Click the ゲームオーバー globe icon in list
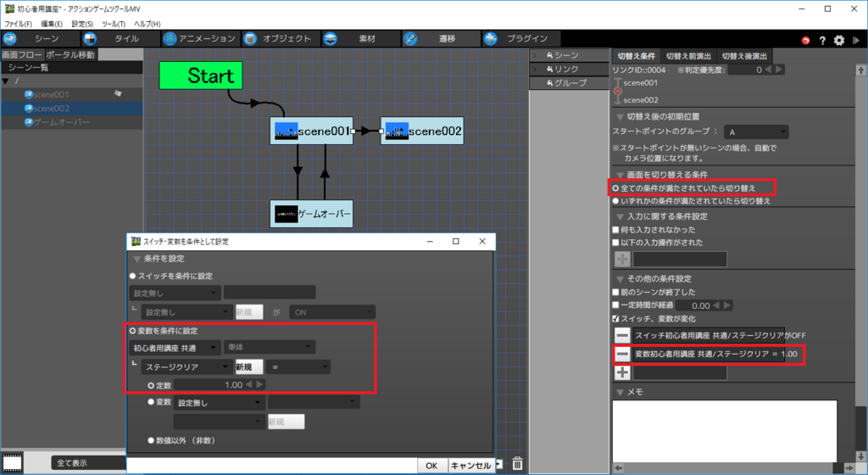The image size is (868, 475). 28,122
